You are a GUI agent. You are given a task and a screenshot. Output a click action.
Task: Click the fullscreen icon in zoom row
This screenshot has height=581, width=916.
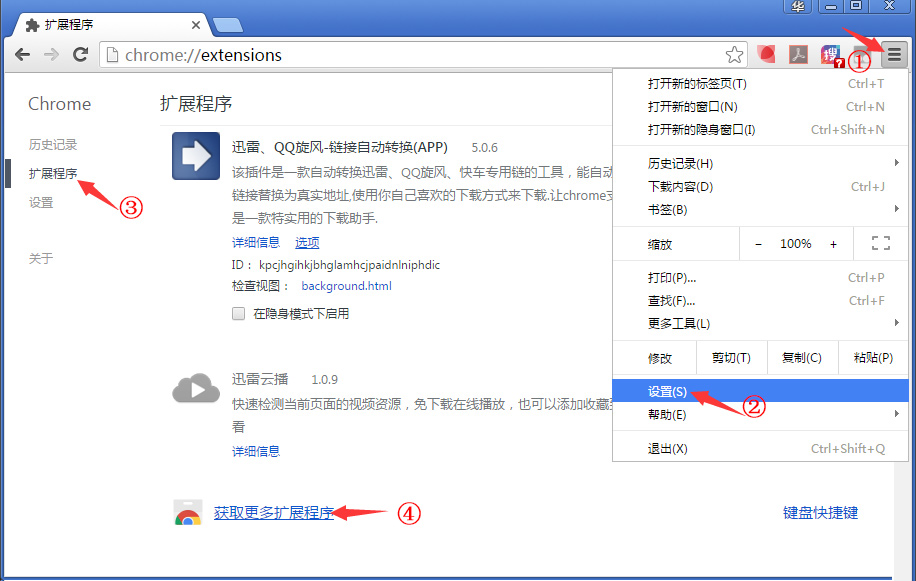coord(880,244)
